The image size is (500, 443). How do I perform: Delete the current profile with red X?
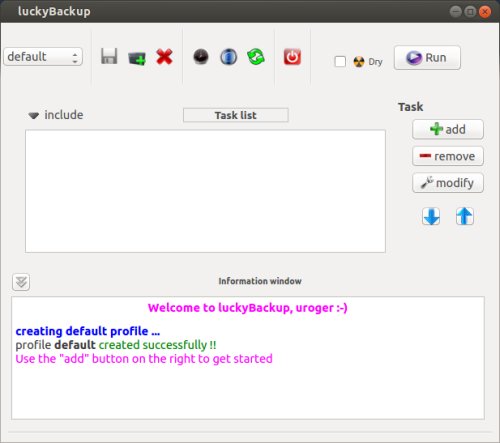click(x=164, y=57)
